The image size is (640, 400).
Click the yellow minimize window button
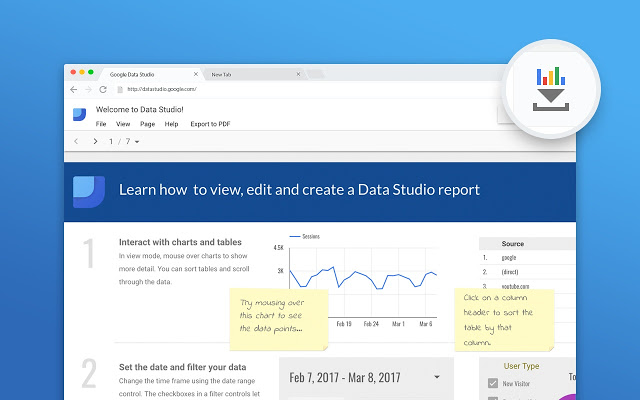pos(82,72)
